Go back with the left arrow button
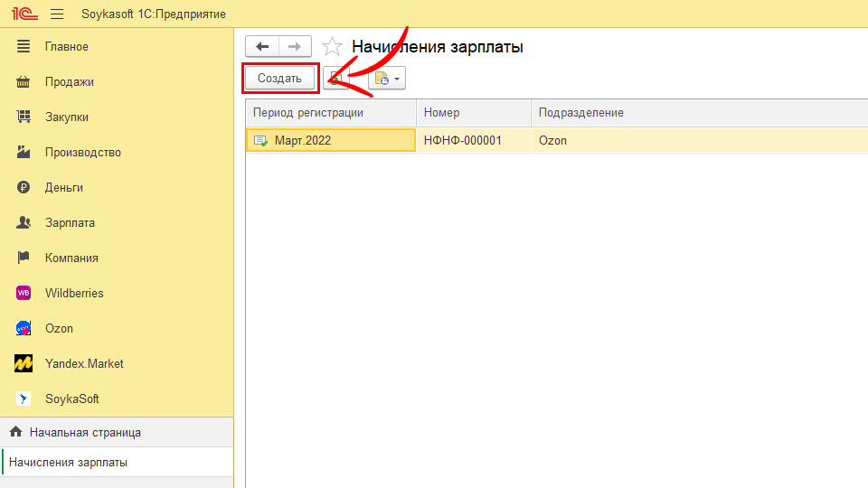Viewport: 868px width, 488px height. tap(262, 47)
